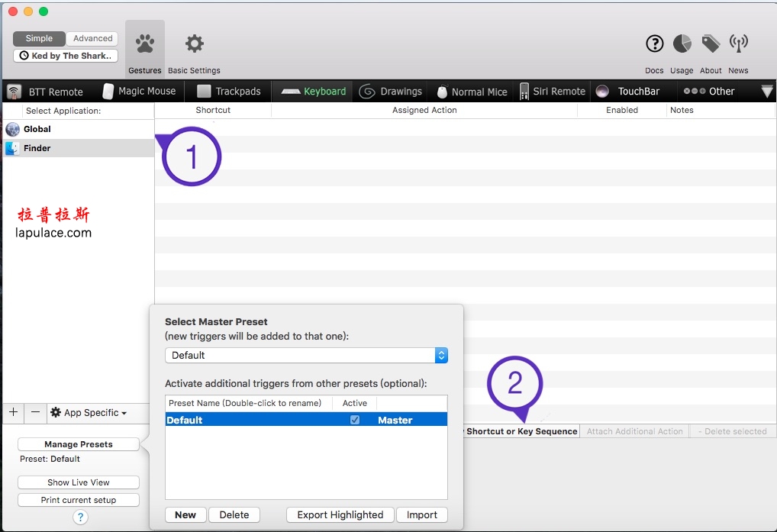
Task: Click the Global globe icon
Action: click(x=12, y=129)
